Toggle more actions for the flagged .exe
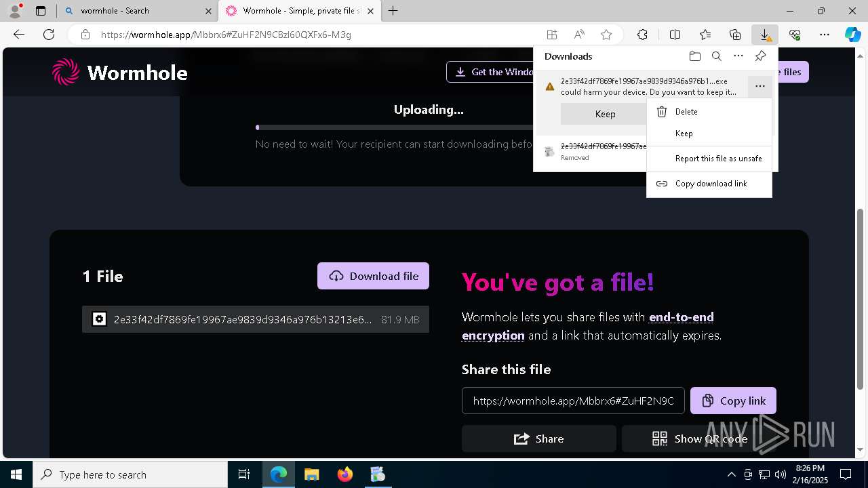Image resolution: width=868 pixels, height=488 pixels. point(759,86)
